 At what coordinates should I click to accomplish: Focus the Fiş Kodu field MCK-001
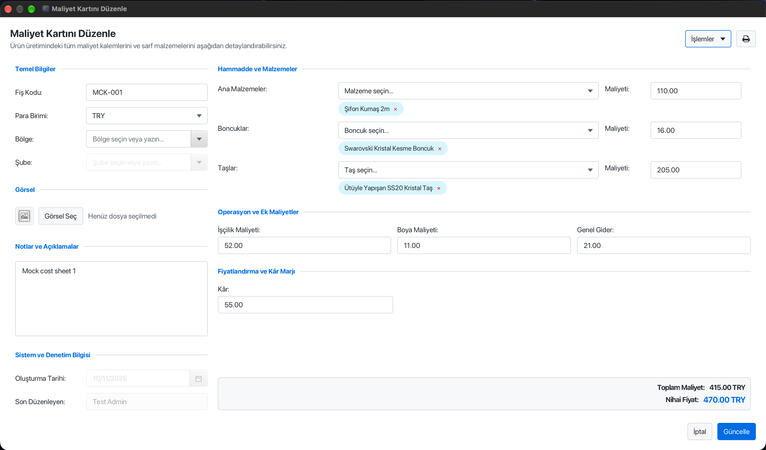[x=147, y=92]
